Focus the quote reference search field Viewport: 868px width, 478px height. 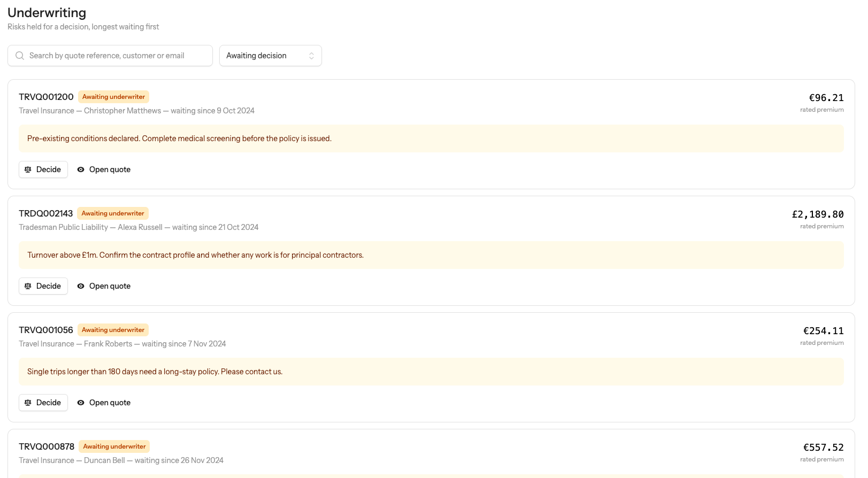pos(110,56)
